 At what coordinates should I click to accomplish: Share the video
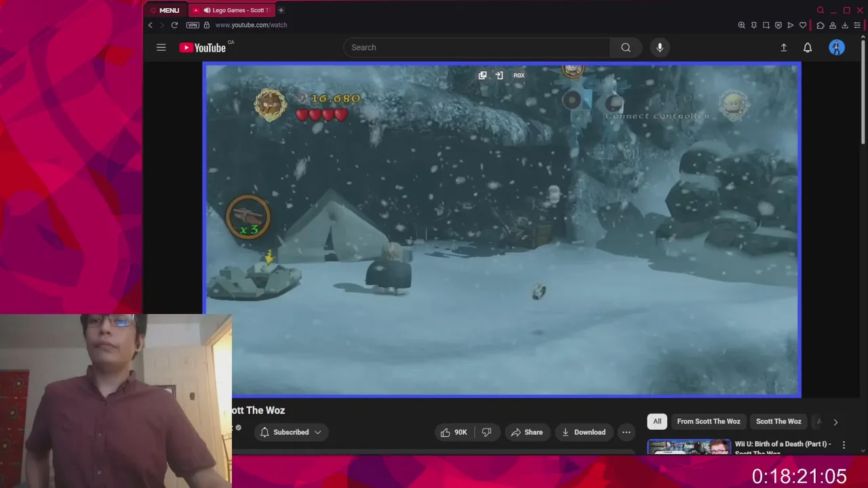[x=527, y=432]
